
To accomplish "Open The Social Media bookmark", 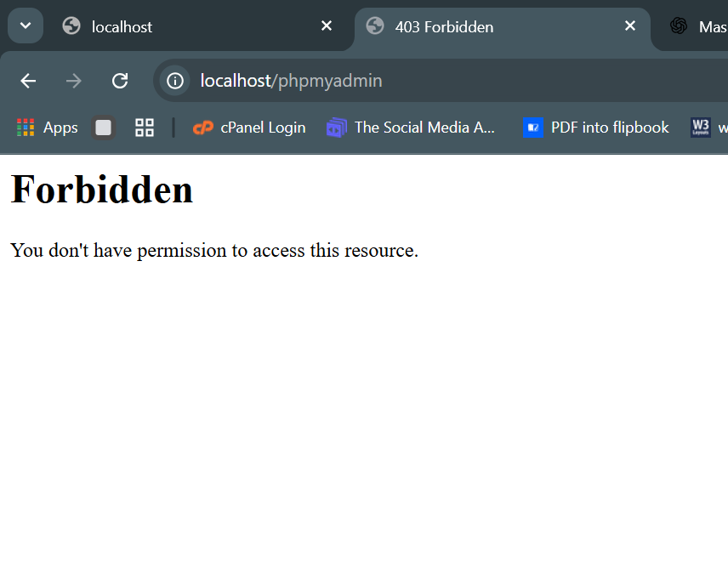I will tap(411, 128).
